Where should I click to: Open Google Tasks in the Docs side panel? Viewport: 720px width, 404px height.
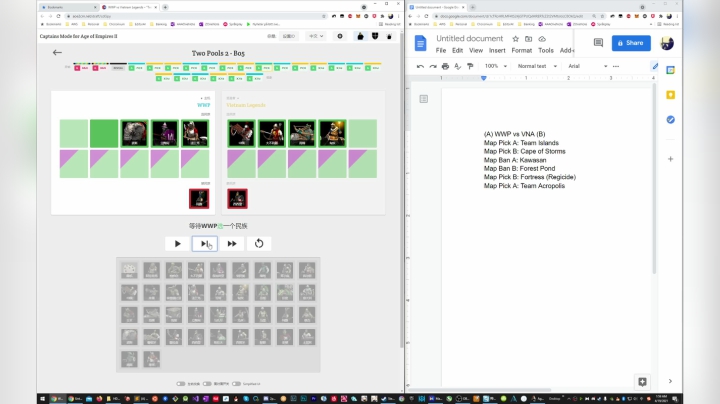(x=670, y=120)
